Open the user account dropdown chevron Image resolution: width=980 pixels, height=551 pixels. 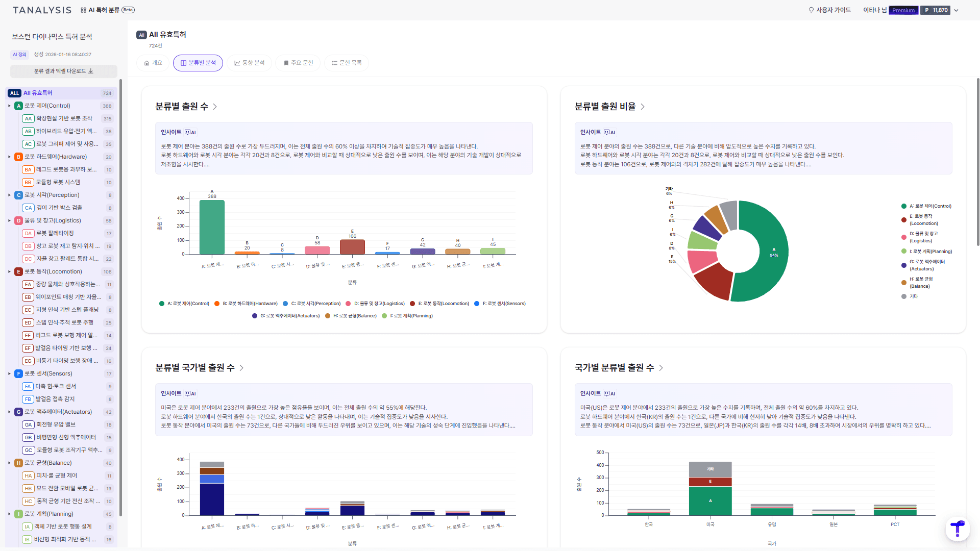click(x=956, y=10)
